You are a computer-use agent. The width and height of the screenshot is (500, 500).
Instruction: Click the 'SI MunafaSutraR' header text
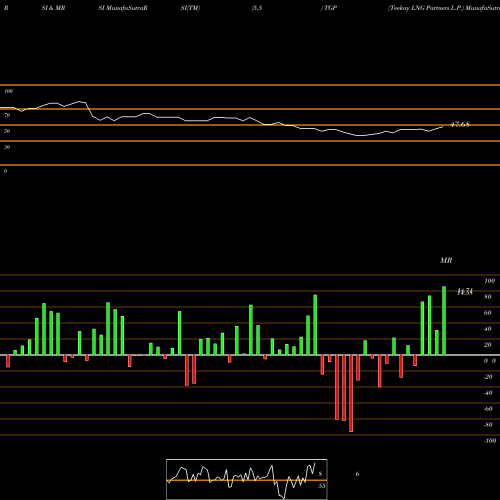click(123, 8)
